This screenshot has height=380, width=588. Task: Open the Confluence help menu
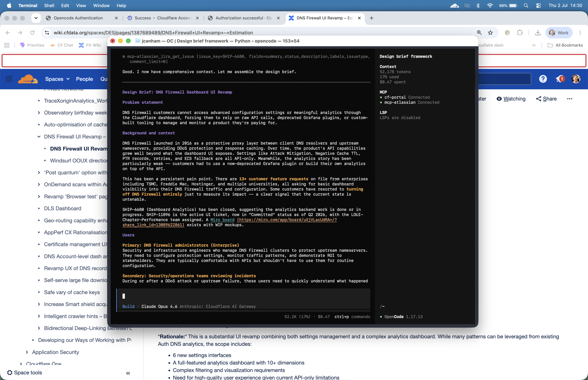click(543, 79)
